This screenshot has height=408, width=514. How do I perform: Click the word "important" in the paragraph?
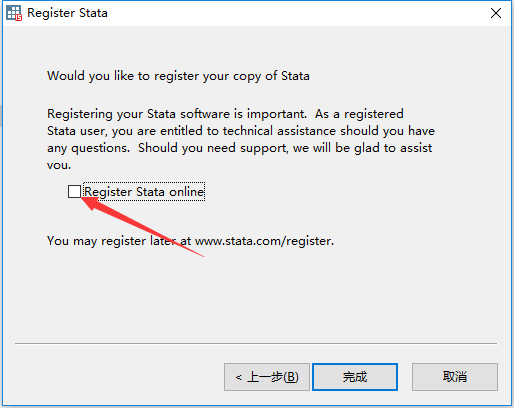pyautogui.click(x=276, y=114)
